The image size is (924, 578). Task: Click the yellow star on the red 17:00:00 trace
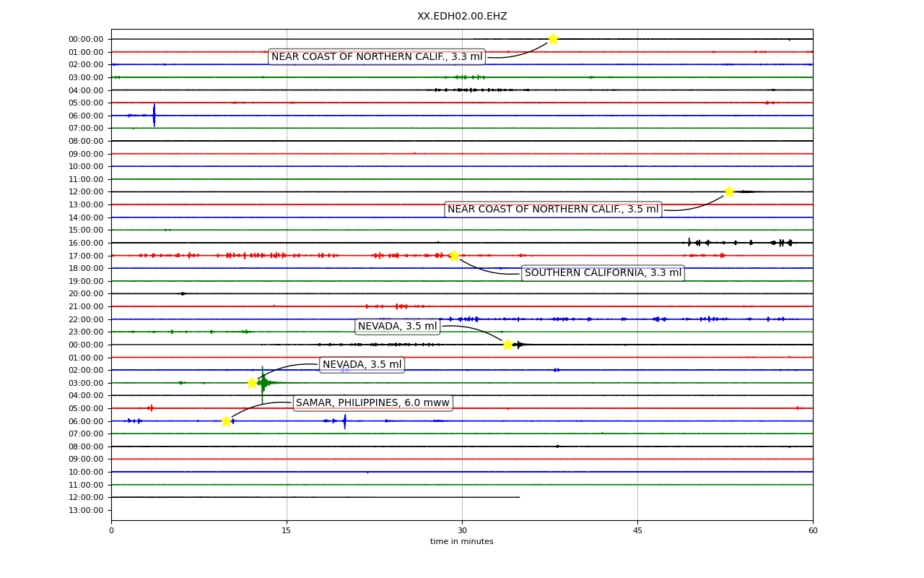tap(454, 256)
